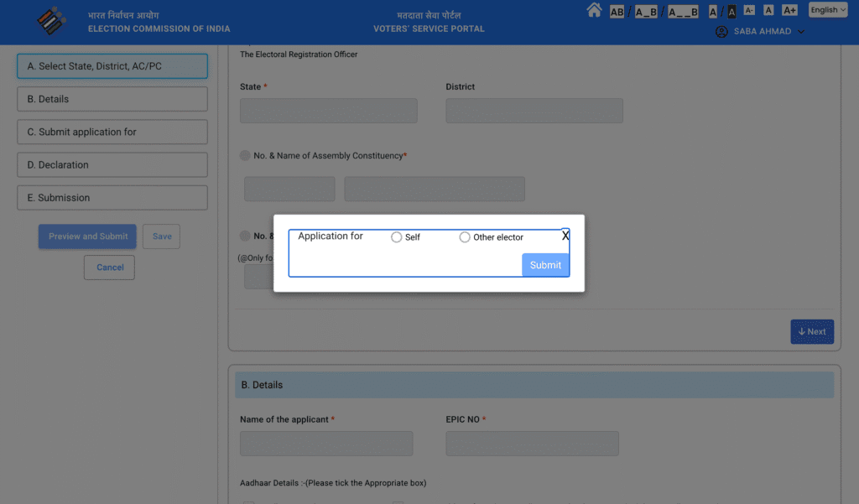Close the Application for dialog with X

pyautogui.click(x=565, y=236)
